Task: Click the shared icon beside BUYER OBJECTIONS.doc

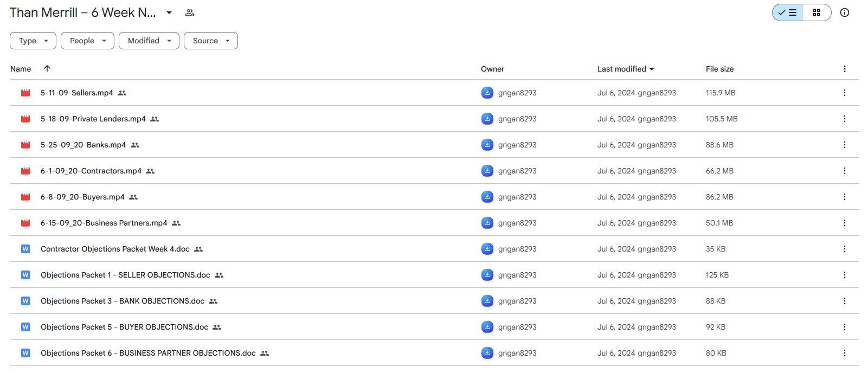Action: [x=217, y=327]
